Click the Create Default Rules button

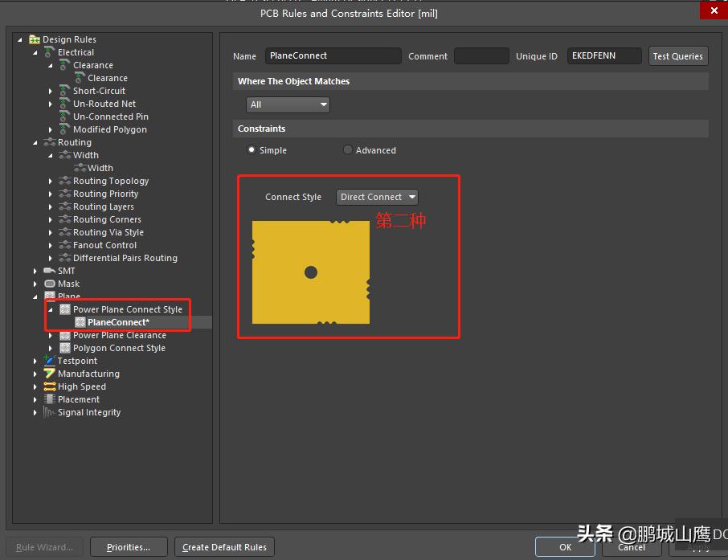(224, 547)
